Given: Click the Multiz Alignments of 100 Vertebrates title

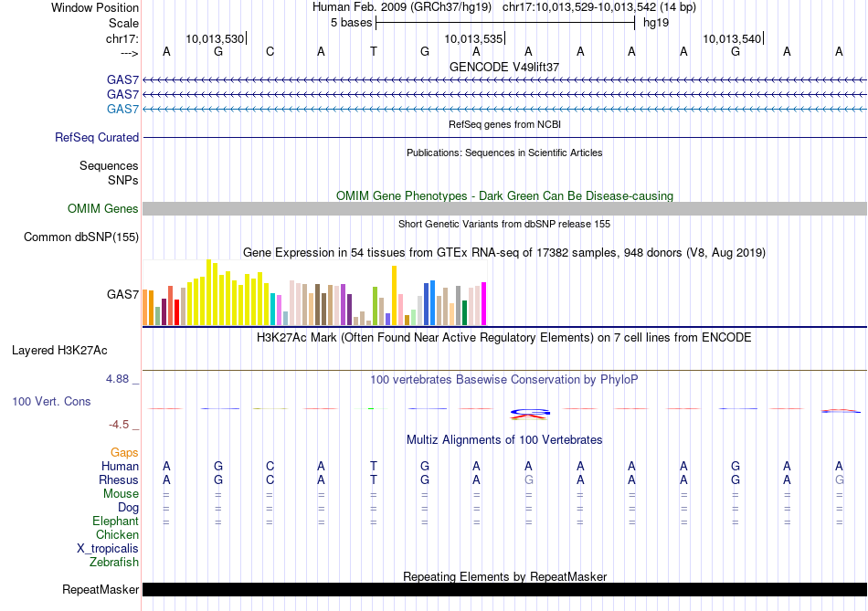Looking at the screenshot, I should coord(504,440).
